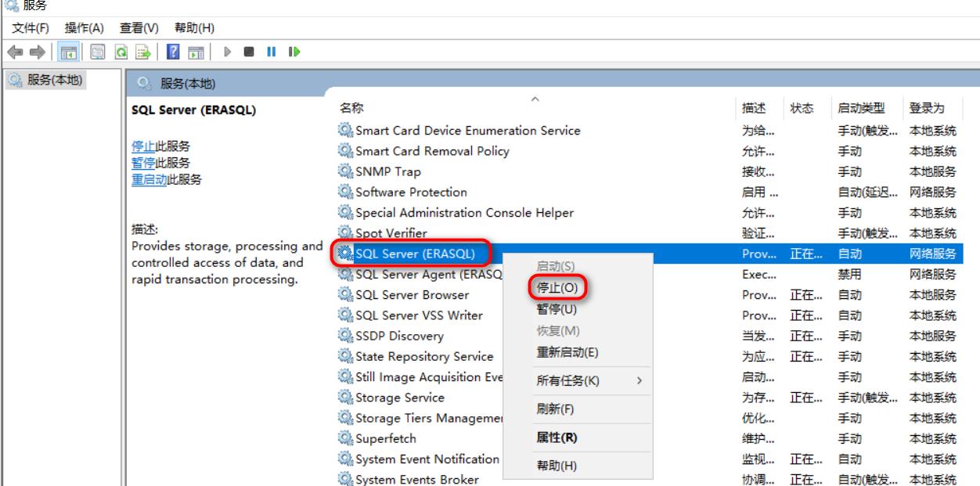The width and height of the screenshot is (980, 486).
Task: Open the 操作(A) menu
Action: coord(85,28)
